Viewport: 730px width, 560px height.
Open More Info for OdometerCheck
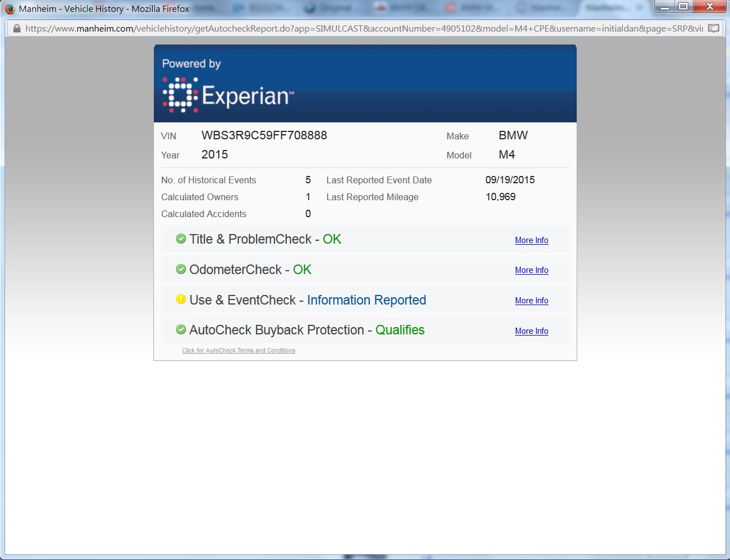(x=532, y=270)
